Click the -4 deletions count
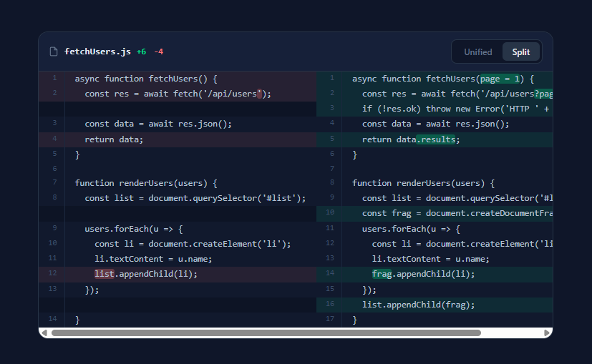This screenshot has height=364, width=592. (x=159, y=51)
